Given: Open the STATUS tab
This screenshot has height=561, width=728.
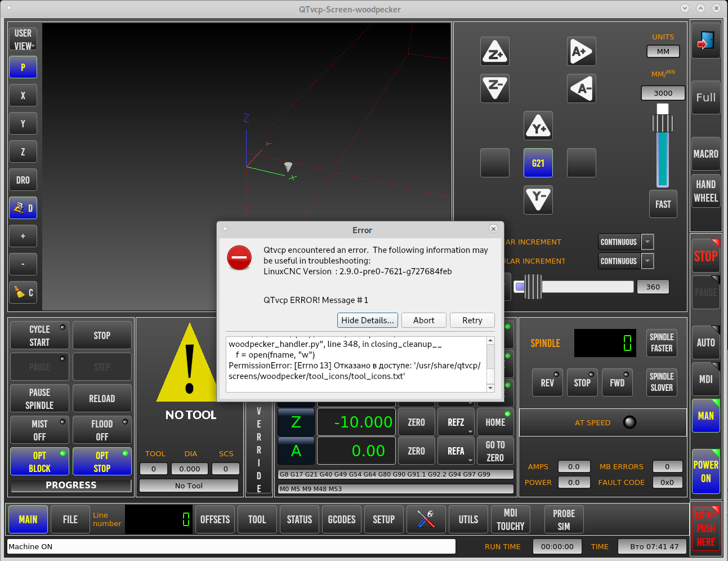Looking at the screenshot, I should tap(300, 519).
